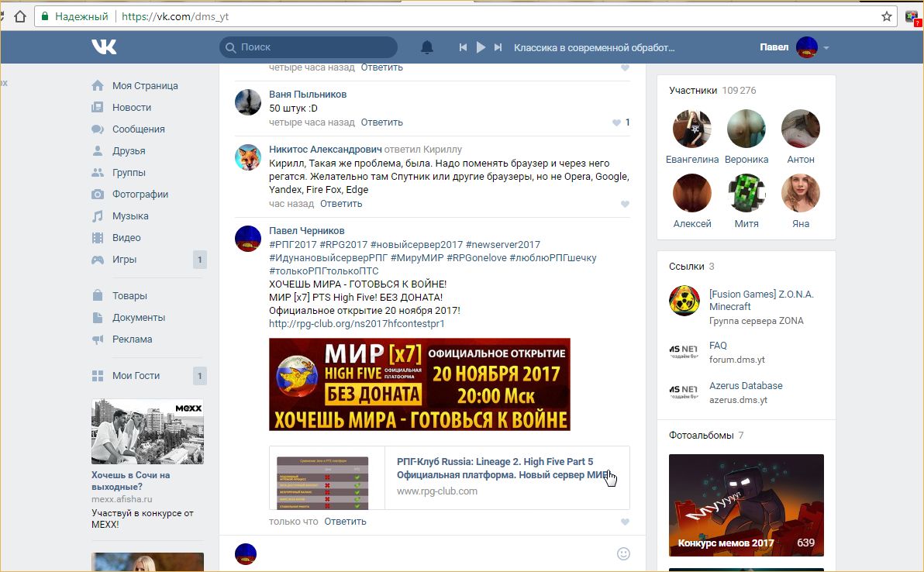Click Ответить under Никитос's comment

341,204
